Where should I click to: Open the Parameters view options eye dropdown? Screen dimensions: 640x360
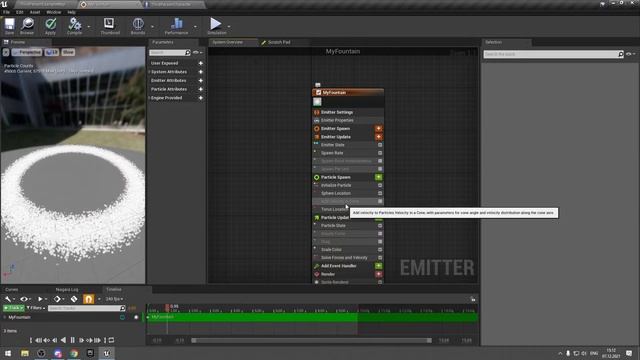198,53
